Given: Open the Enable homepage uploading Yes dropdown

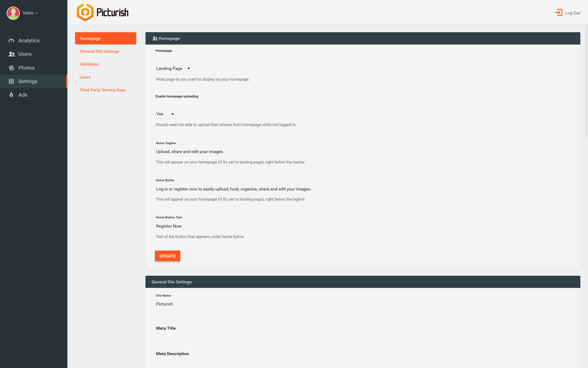Looking at the screenshot, I should click(165, 114).
